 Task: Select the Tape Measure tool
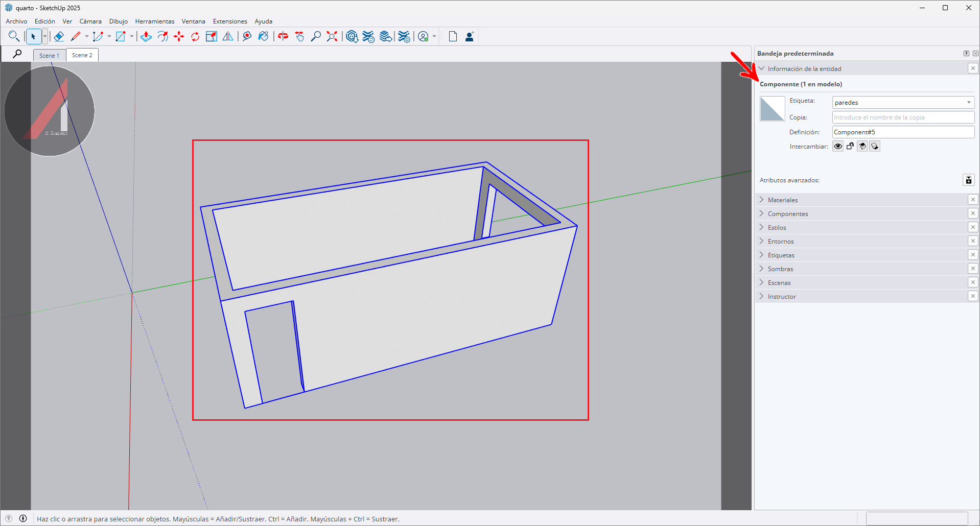(x=247, y=36)
